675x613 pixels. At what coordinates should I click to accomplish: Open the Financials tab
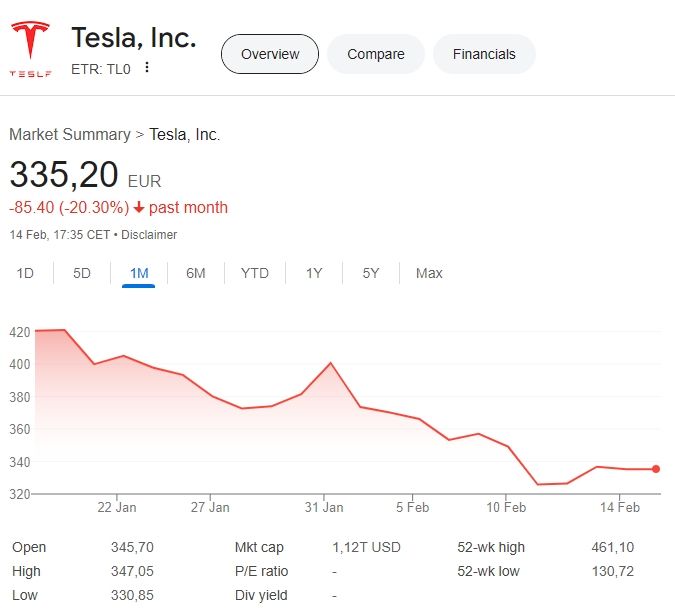[484, 54]
